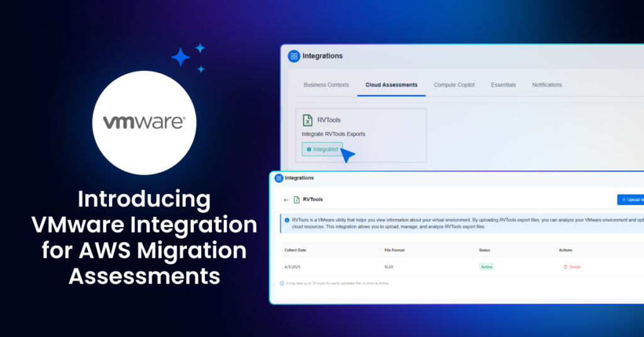Click the info icon in the blue banner
The image size is (644, 337).
click(287, 221)
